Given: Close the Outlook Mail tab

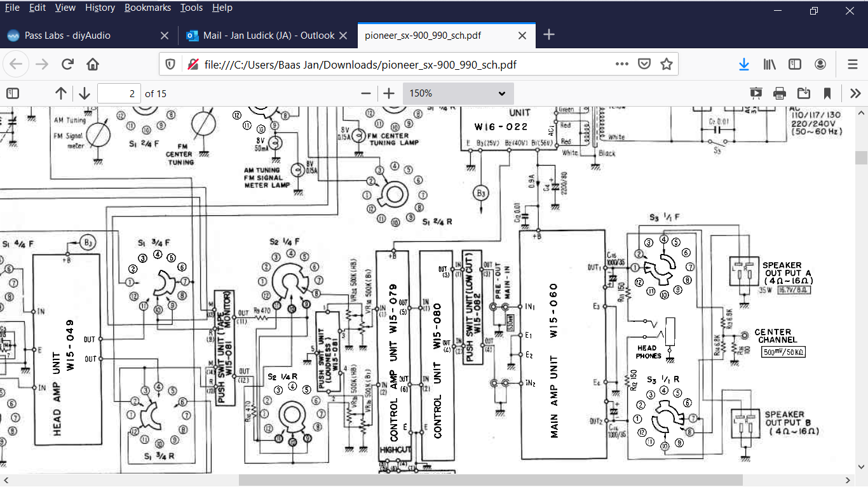Looking at the screenshot, I should 343,36.
